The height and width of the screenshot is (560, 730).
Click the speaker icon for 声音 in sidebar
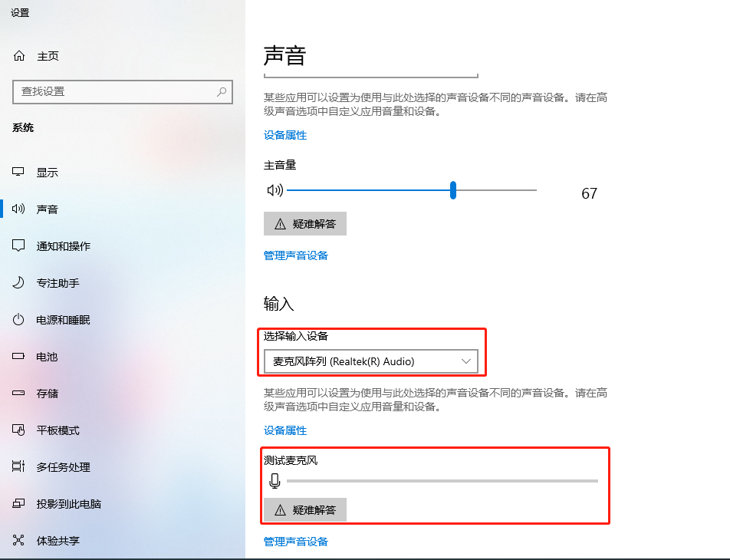[18, 209]
